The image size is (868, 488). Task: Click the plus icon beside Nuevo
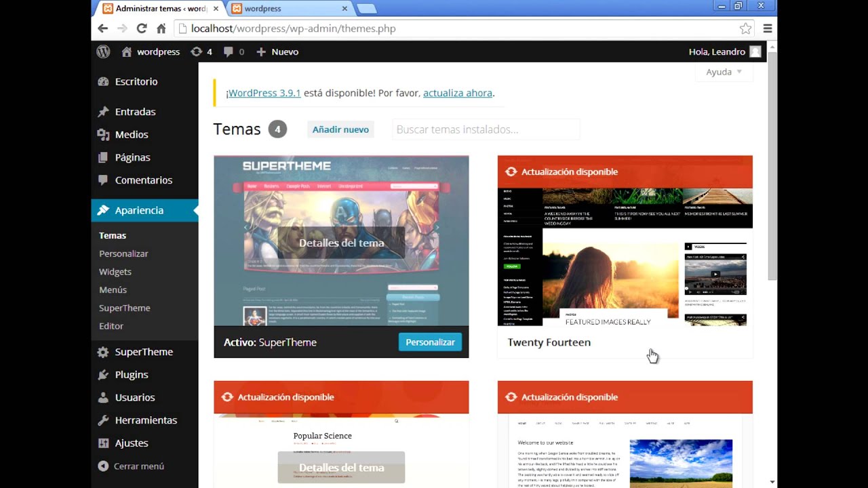(x=261, y=52)
